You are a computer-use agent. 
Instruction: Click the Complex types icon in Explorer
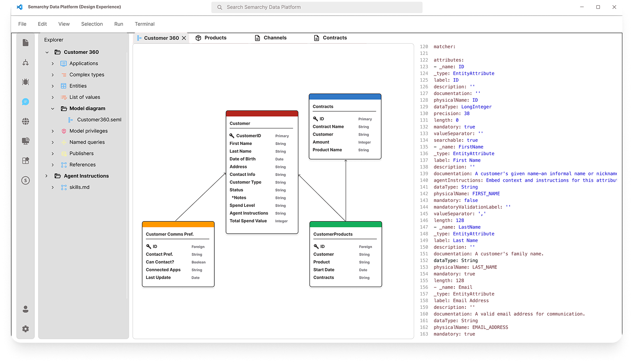tap(64, 75)
